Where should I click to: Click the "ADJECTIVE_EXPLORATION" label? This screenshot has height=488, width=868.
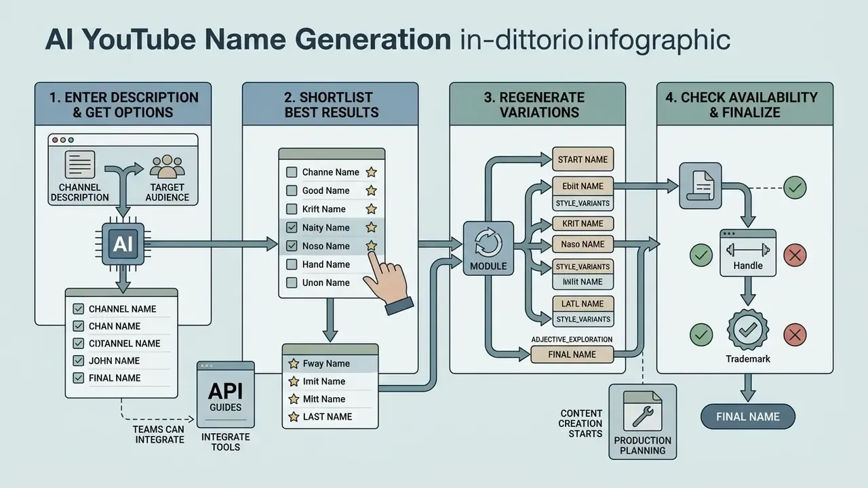pyautogui.click(x=572, y=339)
